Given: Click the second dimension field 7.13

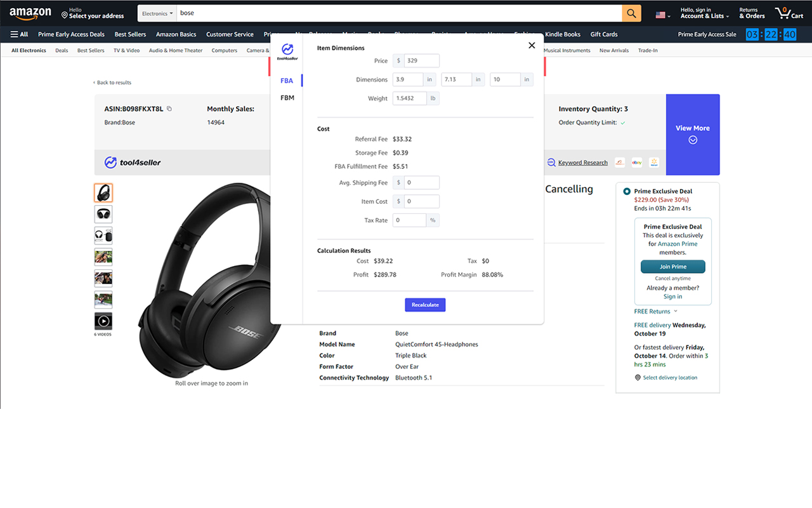Looking at the screenshot, I should (x=457, y=79).
